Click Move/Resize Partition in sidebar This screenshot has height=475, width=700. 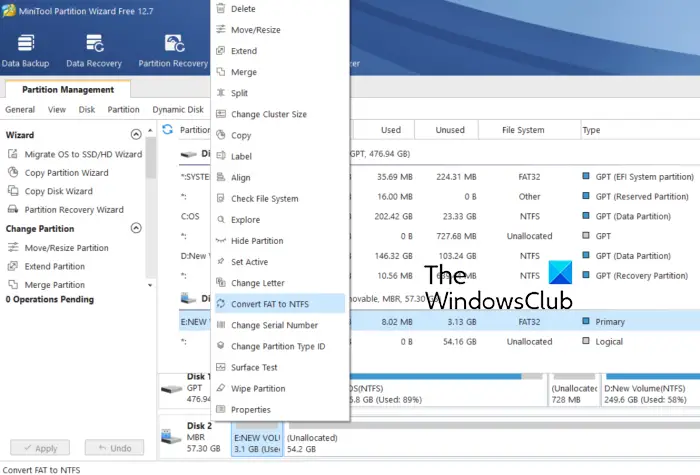[x=66, y=248]
